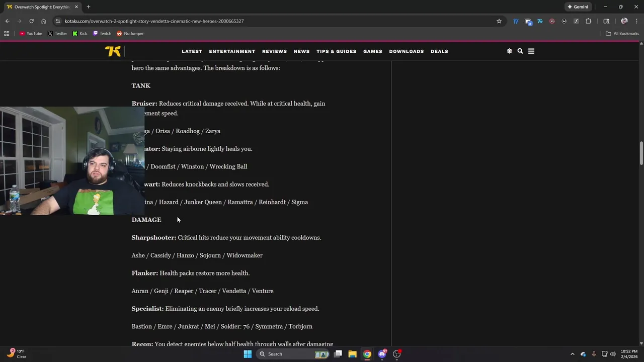Click the browser forward arrow

[x=19, y=21]
